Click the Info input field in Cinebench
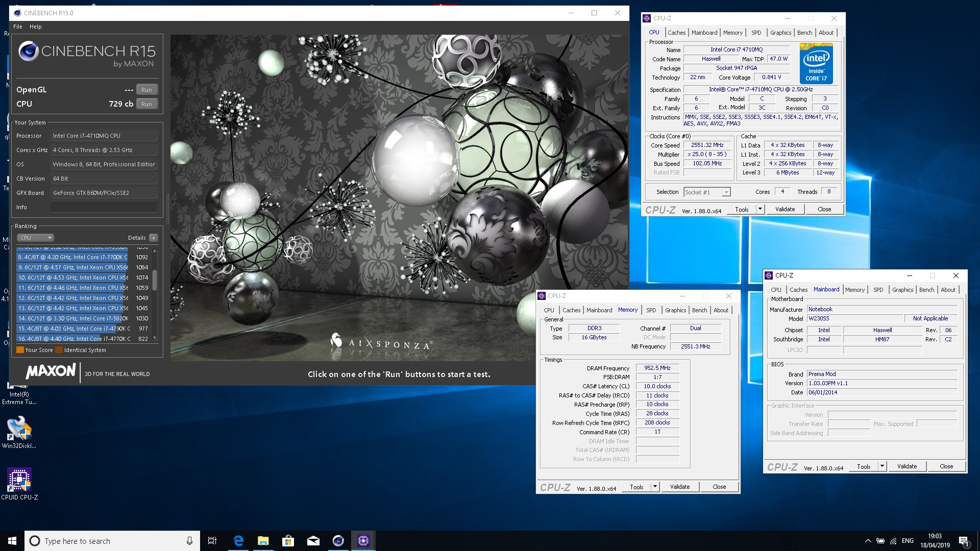This screenshot has width=980, height=551. point(104,207)
